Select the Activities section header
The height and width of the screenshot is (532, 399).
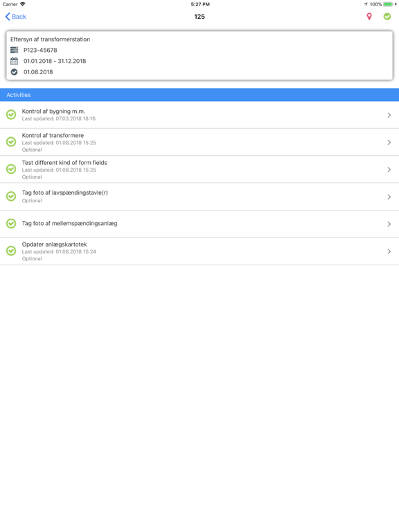(x=199, y=95)
